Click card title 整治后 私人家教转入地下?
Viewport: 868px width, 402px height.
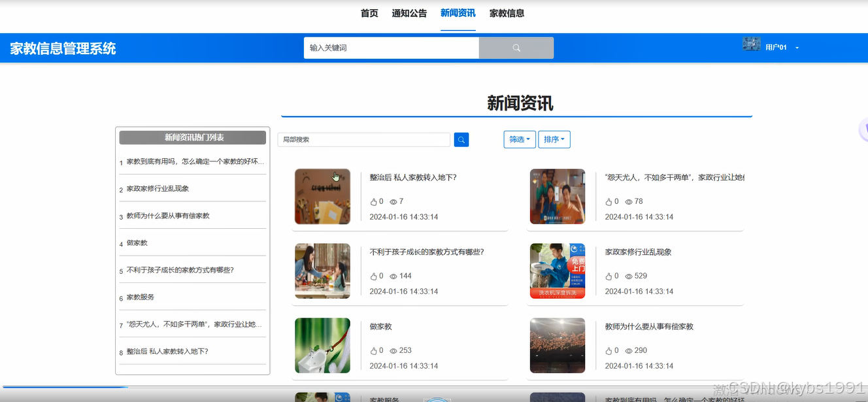[413, 177]
